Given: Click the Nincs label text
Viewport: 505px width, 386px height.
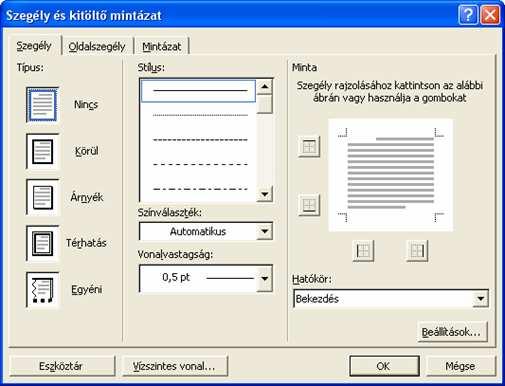Looking at the screenshot, I should [86, 105].
